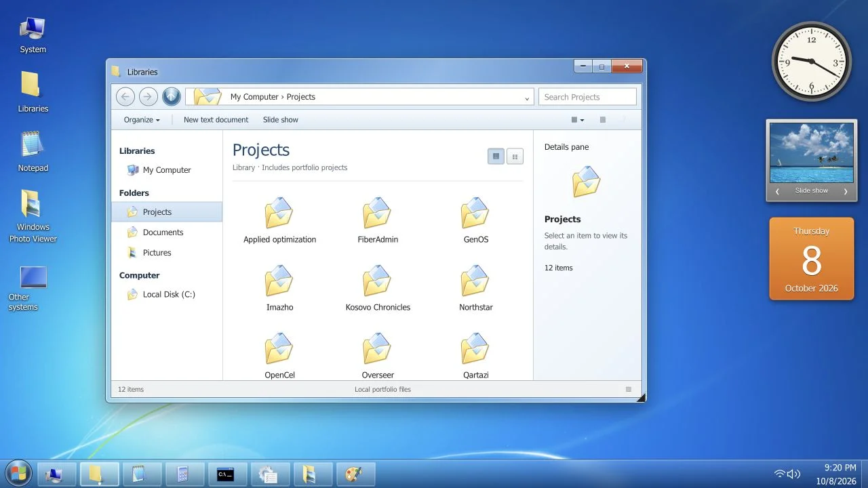Select the Overseer folder

point(378,355)
